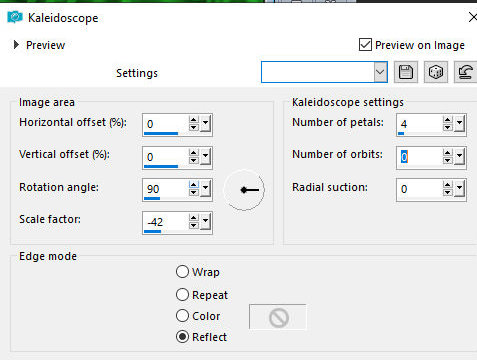This screenshot has height=360, width=477.
Task: Close the Kaleidoscope dialog
Action: [x=472, y=17]
